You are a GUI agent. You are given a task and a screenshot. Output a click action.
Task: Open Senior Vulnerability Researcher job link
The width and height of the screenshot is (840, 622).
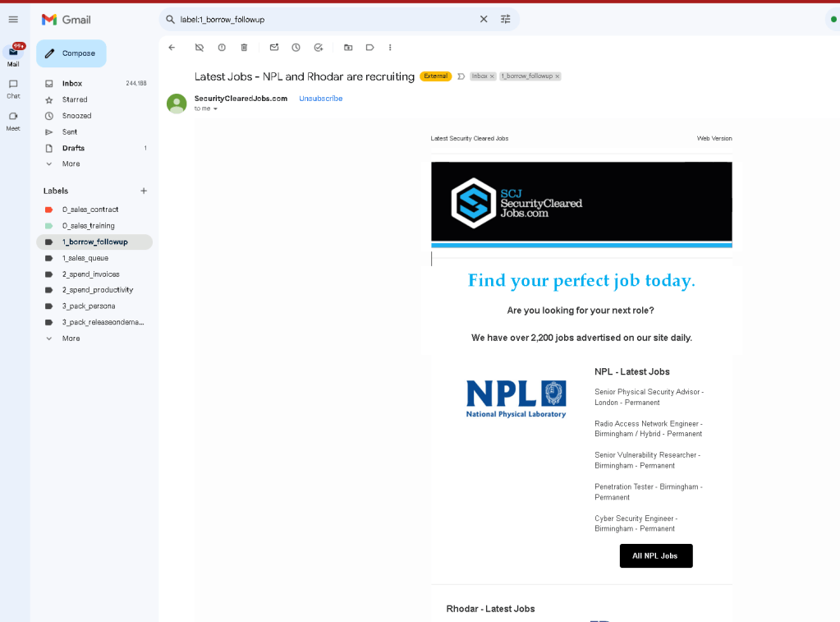click(647, 461)
